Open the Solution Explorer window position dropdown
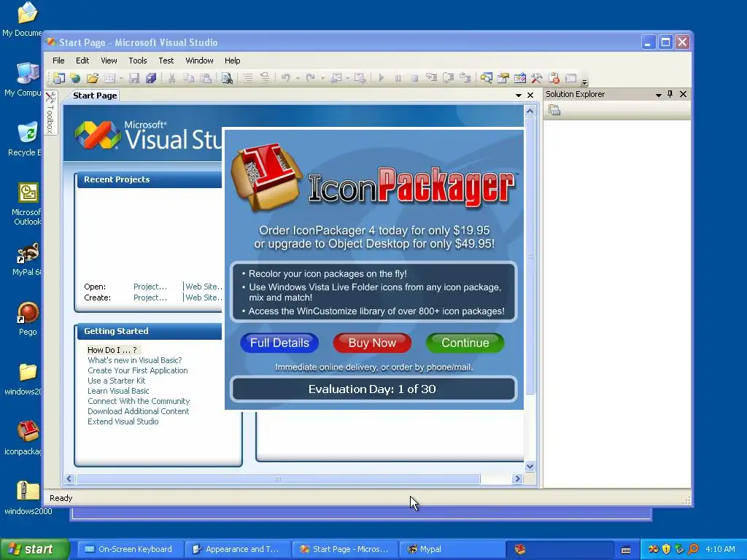Viewport: 747px width, 560px height. (x=659, y=95)
